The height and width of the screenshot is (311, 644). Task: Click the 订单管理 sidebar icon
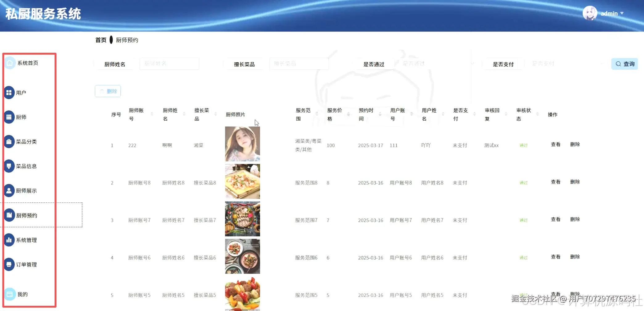(9, 264)
